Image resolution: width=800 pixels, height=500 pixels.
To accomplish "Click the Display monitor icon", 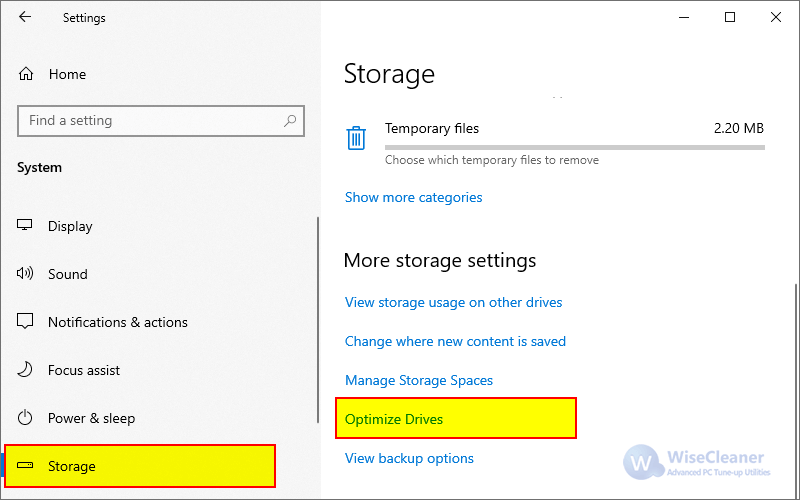I will [24, 225].
